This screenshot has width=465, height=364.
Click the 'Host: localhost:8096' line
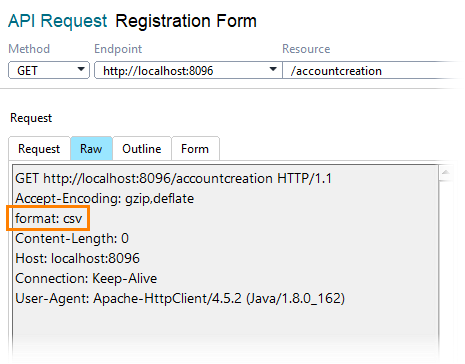(x=77, y=259)
